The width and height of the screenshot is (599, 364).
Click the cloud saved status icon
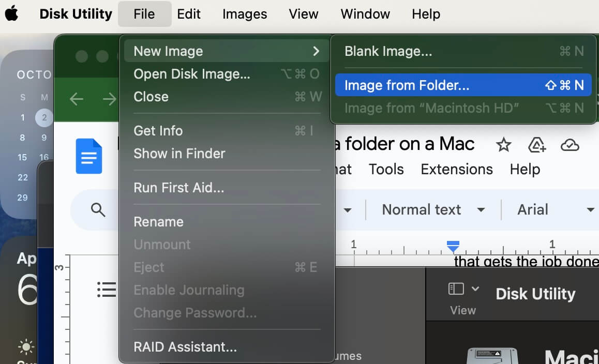click(x=570, y=145)
